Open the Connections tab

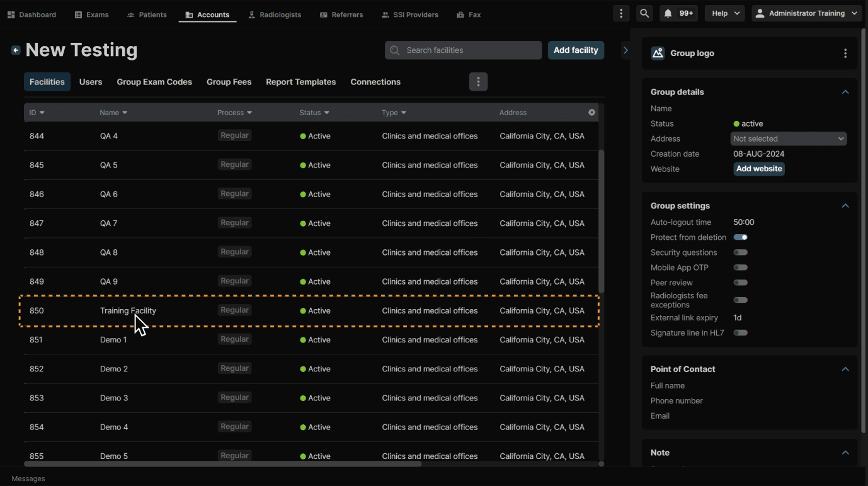tap(375, 82)
